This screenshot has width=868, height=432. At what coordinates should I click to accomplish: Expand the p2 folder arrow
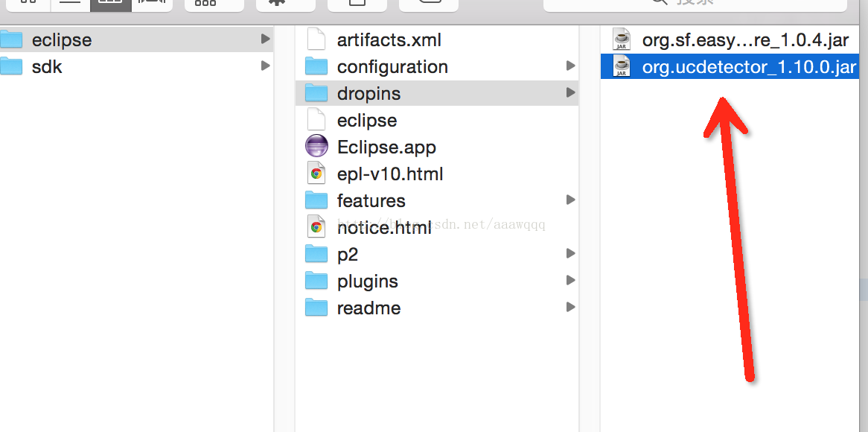coord(571,254)
